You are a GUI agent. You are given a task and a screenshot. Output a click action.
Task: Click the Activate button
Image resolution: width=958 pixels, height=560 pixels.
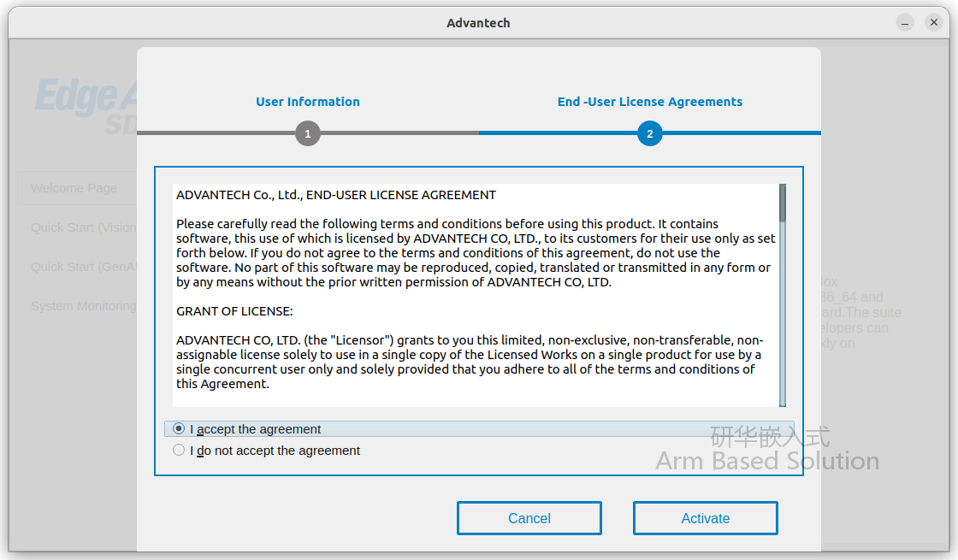[705, 518]
